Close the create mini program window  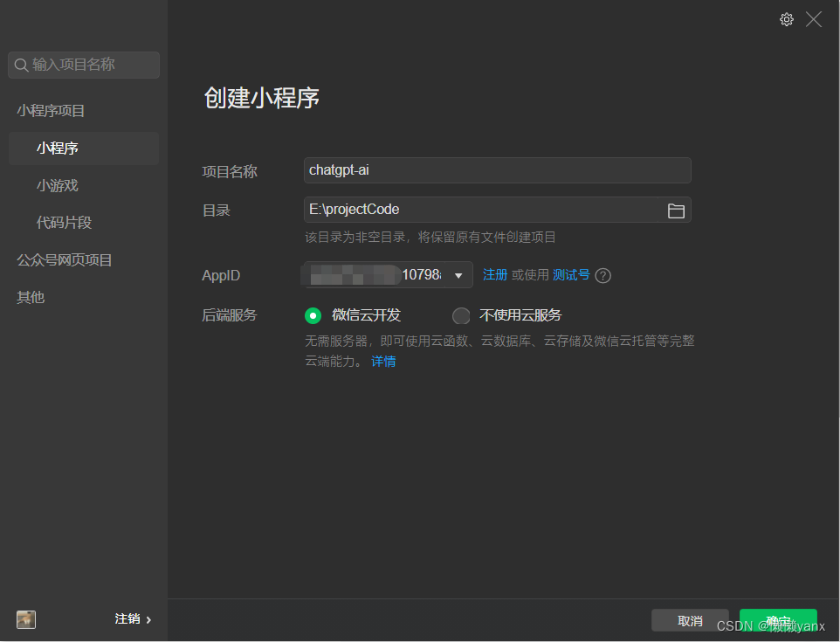tap(813, 20)
